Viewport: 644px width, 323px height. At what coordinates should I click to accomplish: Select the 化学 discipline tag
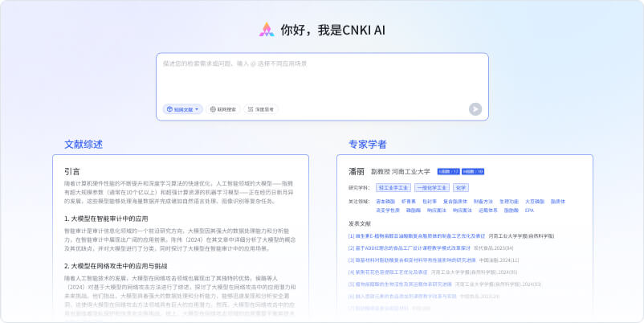point(461,188)
